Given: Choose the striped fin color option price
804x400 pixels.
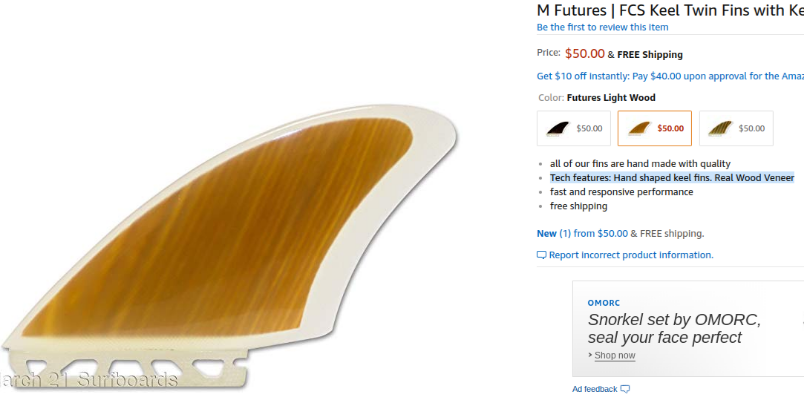Looking at the screenshot, I should (751, 128).
